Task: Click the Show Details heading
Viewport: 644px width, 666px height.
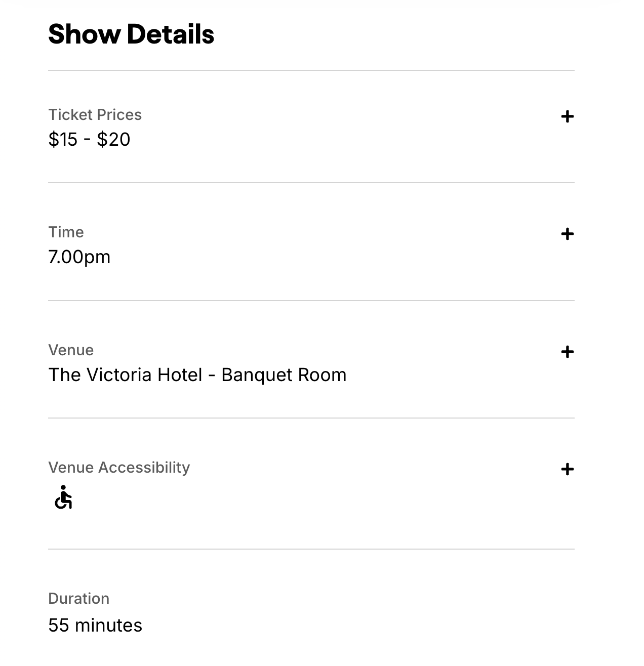Action: pyautogui.click(x=131, y=34)
